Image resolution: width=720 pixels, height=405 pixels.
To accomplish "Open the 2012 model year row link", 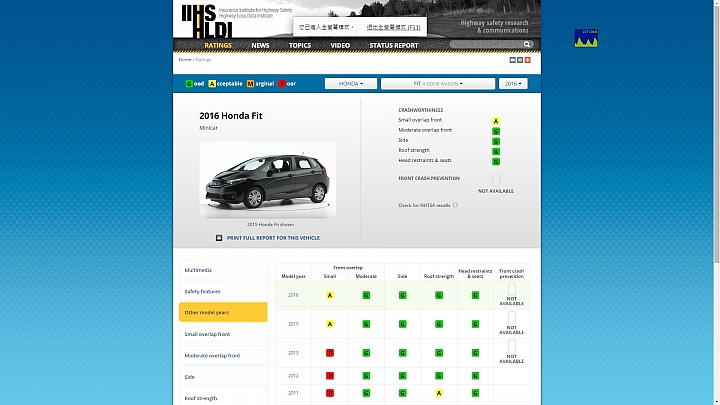I will point(293,376).
